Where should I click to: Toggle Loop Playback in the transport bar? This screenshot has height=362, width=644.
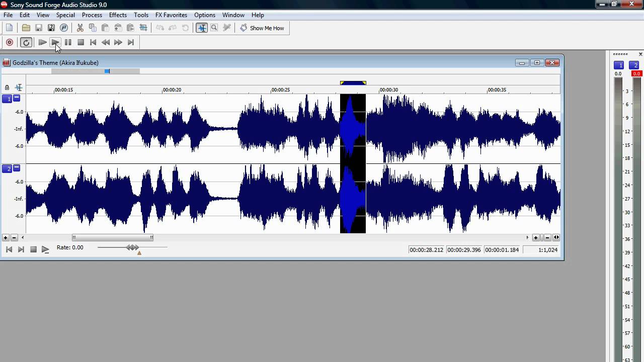(x=26, y=43)
